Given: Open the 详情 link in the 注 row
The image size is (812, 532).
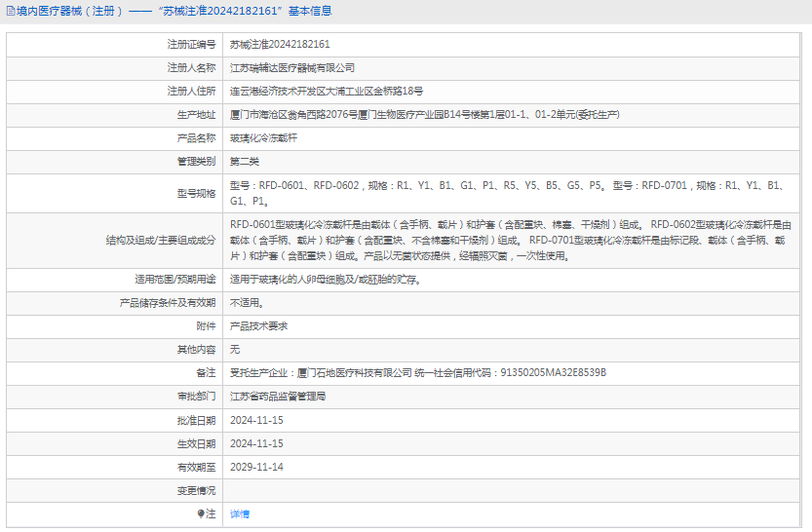Looking at the screenshot, I should click(240, 513).
